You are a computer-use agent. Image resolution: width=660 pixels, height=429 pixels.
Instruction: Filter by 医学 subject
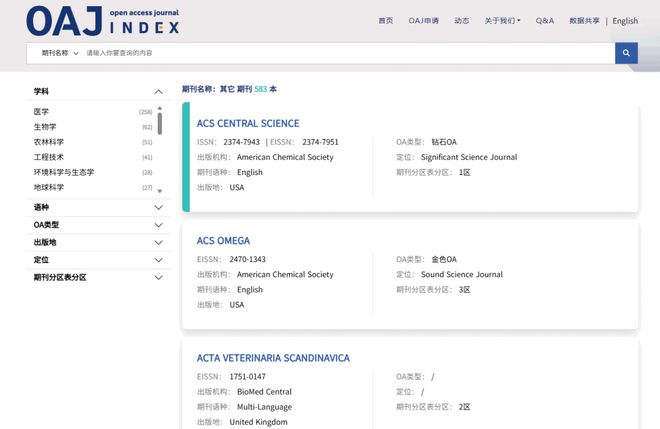[41, 112]
